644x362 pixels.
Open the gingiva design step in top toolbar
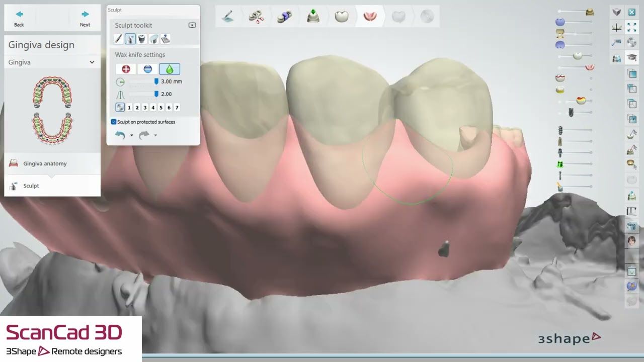pyautogui.click(x=370, y=16)
